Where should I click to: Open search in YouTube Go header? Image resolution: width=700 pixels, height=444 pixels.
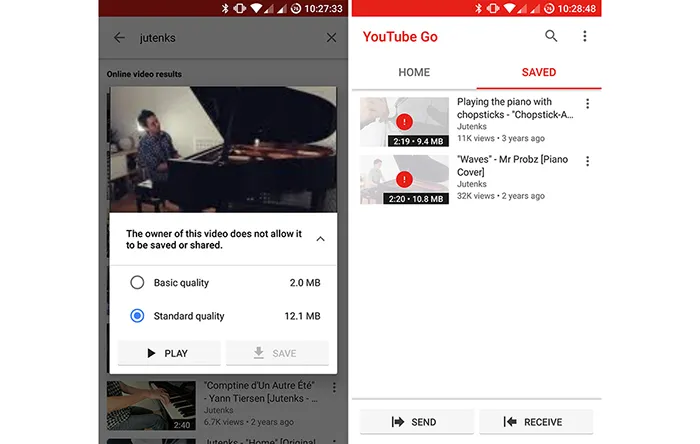[x=551, y=37]
